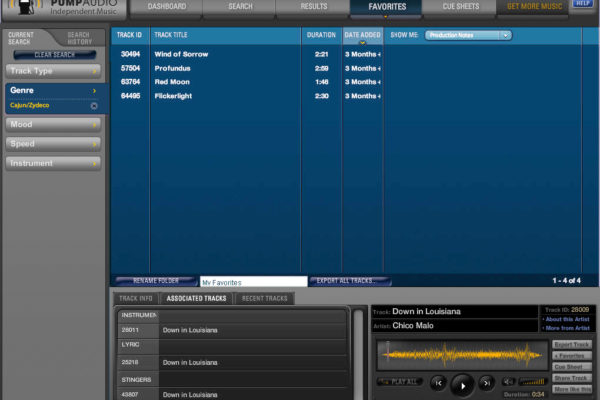Skip to the previous track
The width and height of the screenshot is (600, 400).
[438, 382]
